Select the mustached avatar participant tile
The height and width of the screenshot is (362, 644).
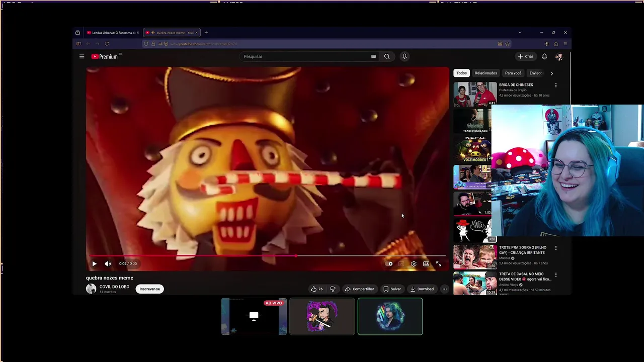coord(322,316)
